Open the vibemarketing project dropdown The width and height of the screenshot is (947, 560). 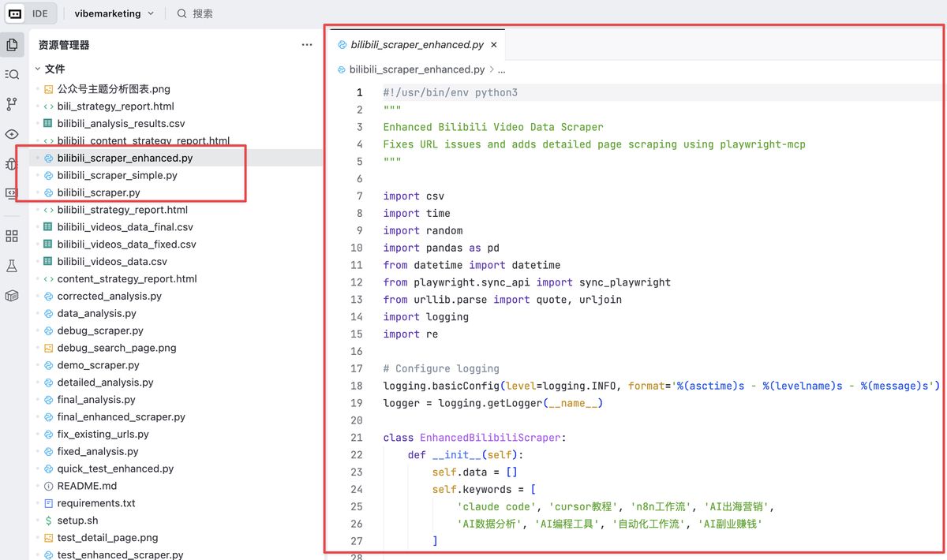[114, 13]
